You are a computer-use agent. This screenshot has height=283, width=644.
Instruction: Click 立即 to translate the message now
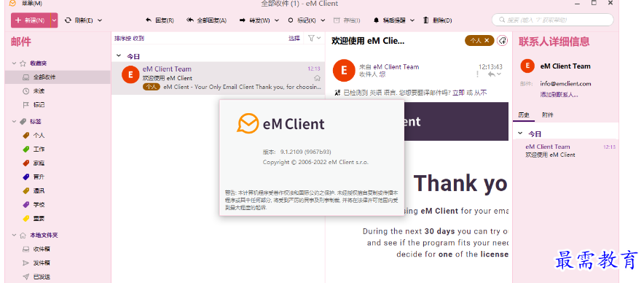pyautogui.click(x=458, y=93)
